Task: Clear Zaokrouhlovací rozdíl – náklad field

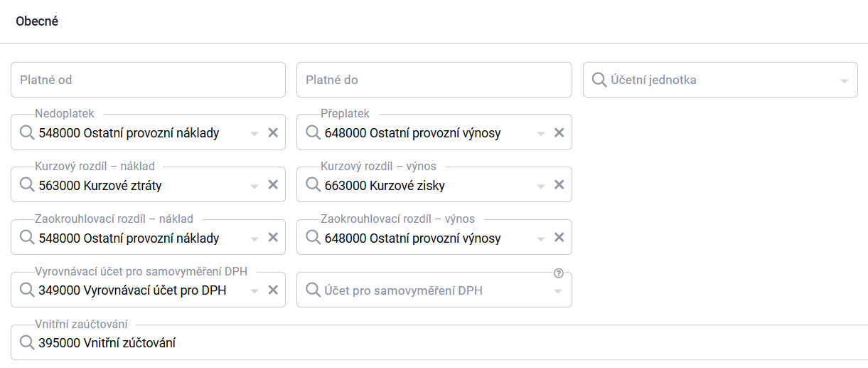Action: pos(273,238)
